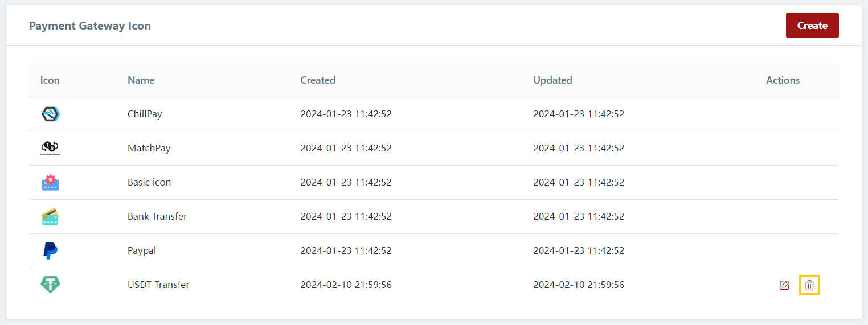This screenshot has height=325, width=868.
Task: Select the Paypal name cell
Action: pyautogui.click(x=142, y=250)
